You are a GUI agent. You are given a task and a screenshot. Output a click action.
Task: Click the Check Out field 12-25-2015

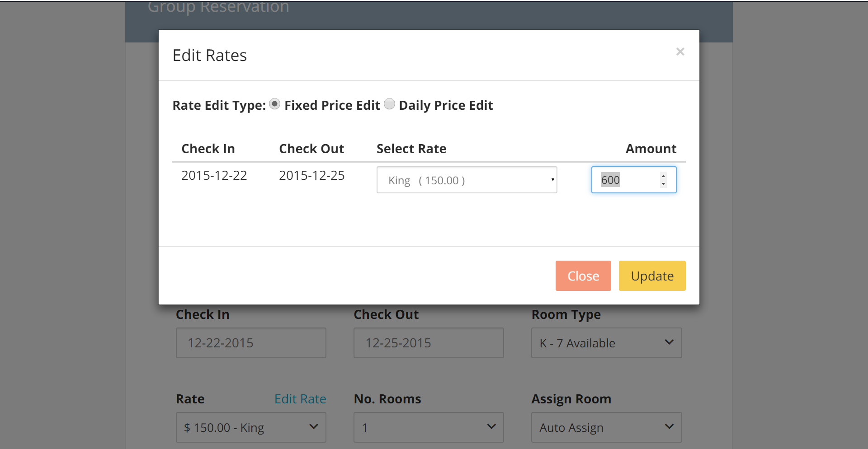[429, 343]
